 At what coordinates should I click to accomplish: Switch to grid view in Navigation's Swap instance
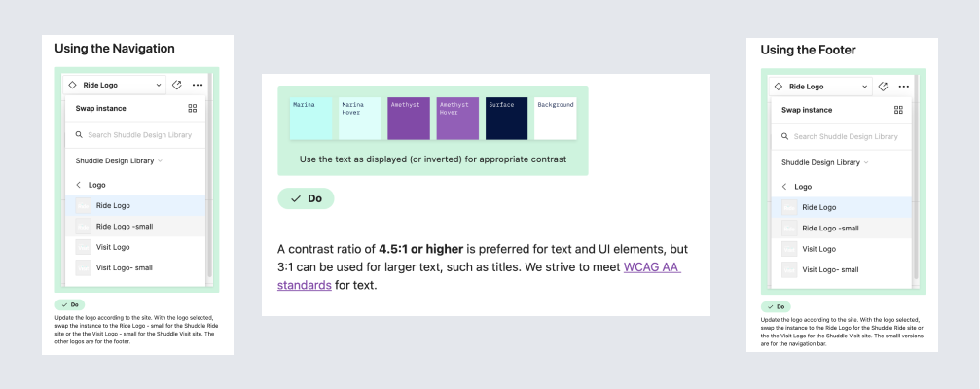click(x=193, y=109)
